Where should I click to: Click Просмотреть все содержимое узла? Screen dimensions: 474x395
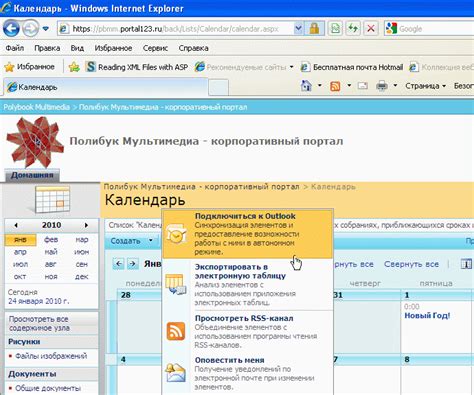coord(39,323)
